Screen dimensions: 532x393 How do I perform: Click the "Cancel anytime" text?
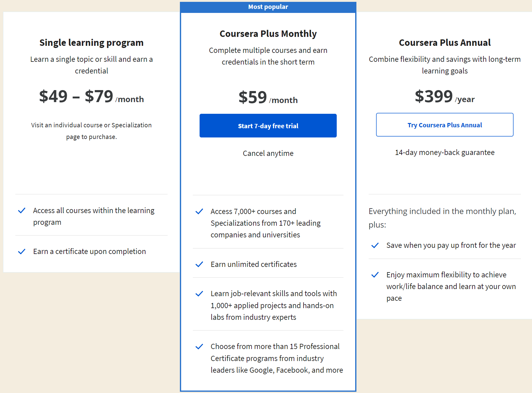(x=268, y=153)
